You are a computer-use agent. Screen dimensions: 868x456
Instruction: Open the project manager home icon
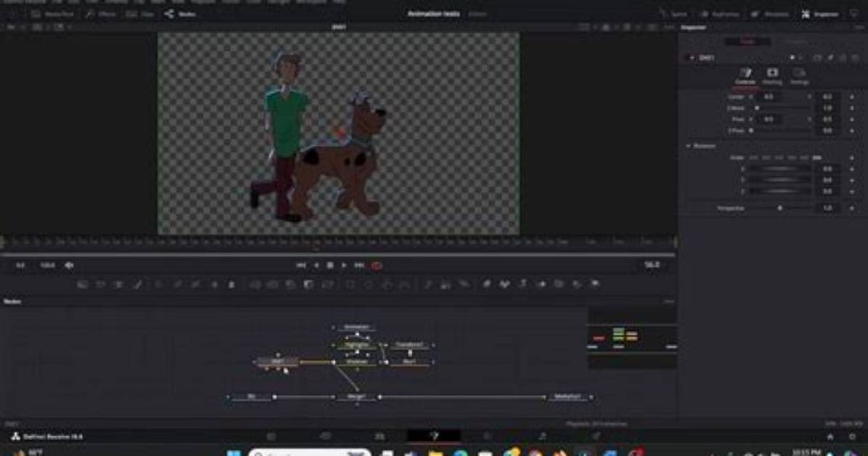(x=830, y=436)
